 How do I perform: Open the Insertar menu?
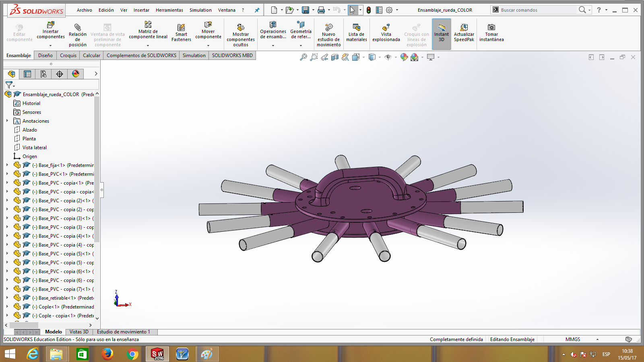pos(141,10)
